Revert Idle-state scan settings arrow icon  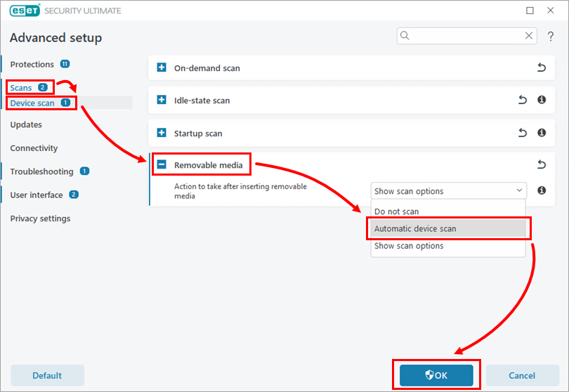click(522, 100)
